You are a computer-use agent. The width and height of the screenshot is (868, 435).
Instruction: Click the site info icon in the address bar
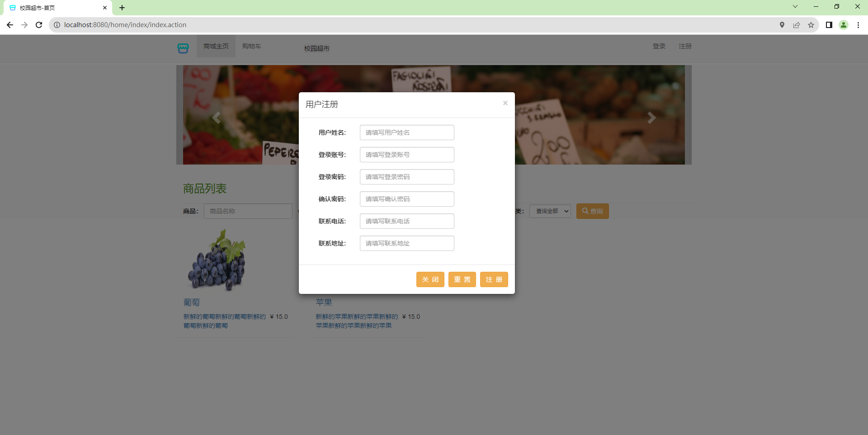(57, 25)
